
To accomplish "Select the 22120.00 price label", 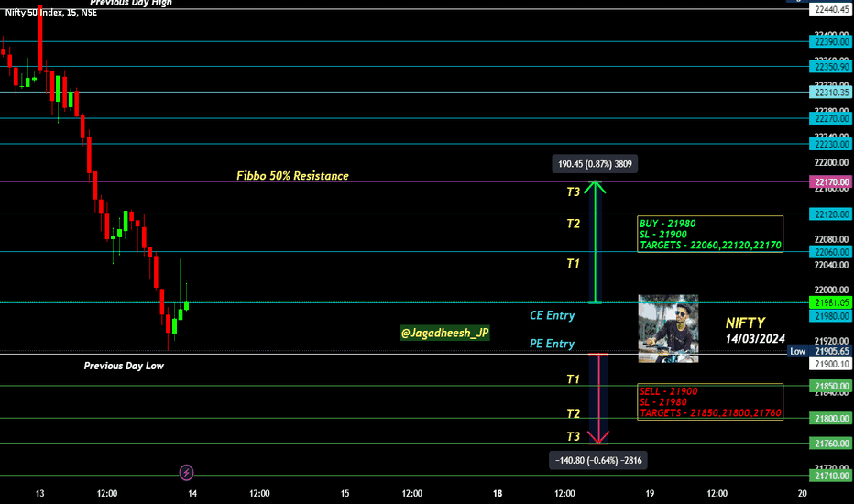I will coord(830,214).
